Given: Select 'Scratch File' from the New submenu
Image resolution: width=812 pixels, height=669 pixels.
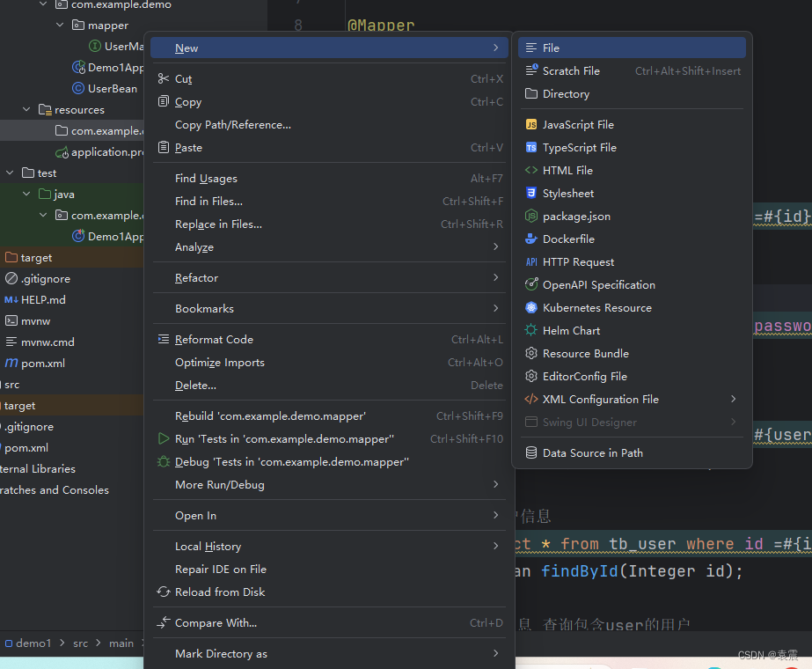Looking at the screenshot, I should (574, 70).
